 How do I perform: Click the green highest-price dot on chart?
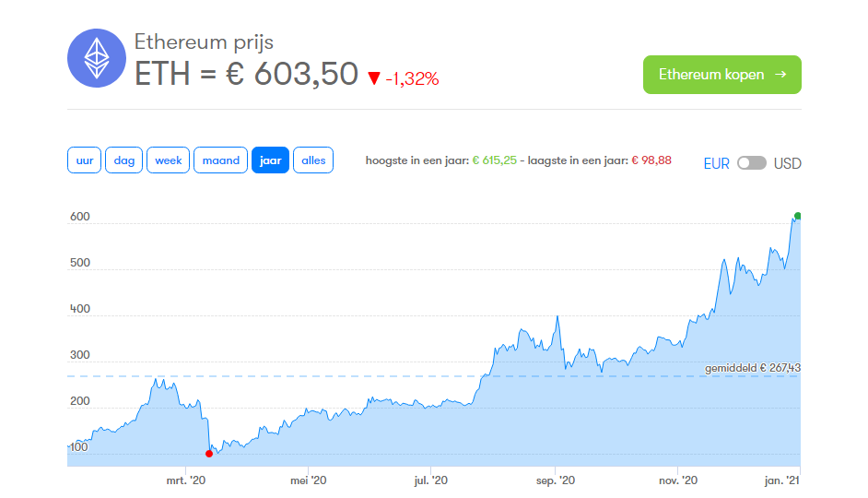tap(798, 216)
